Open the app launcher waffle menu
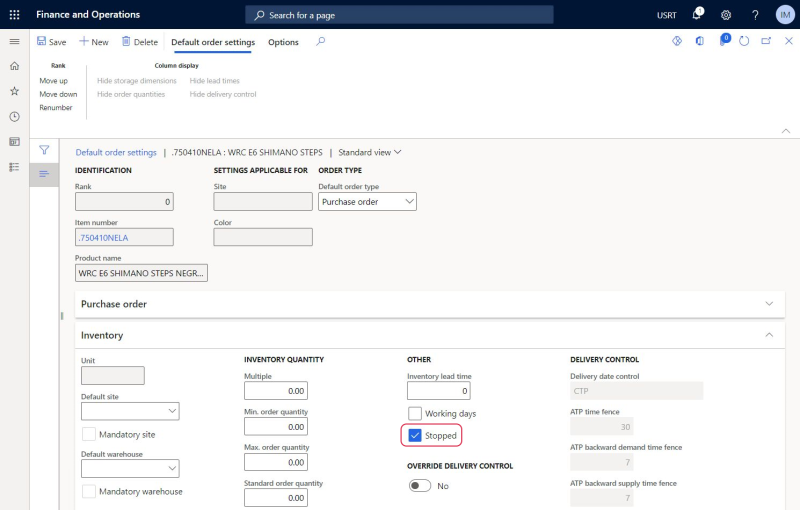800x510 pixels. coord(14,15)
